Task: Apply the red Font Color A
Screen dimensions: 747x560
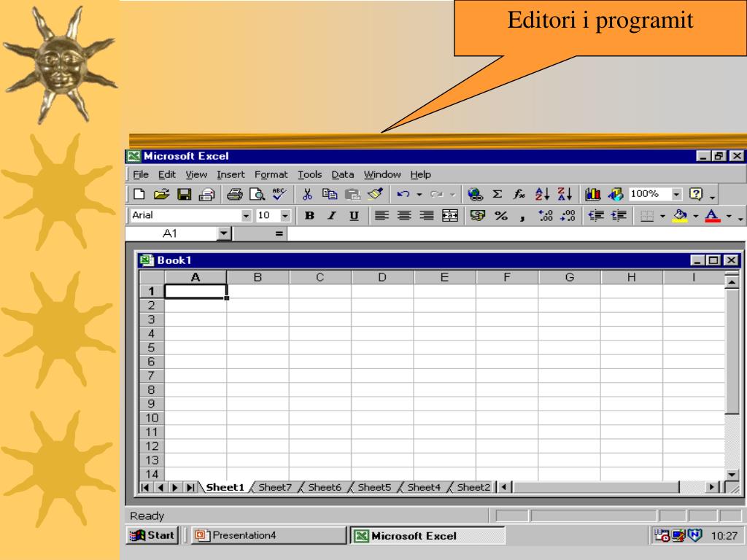Action: coord(712,216)
